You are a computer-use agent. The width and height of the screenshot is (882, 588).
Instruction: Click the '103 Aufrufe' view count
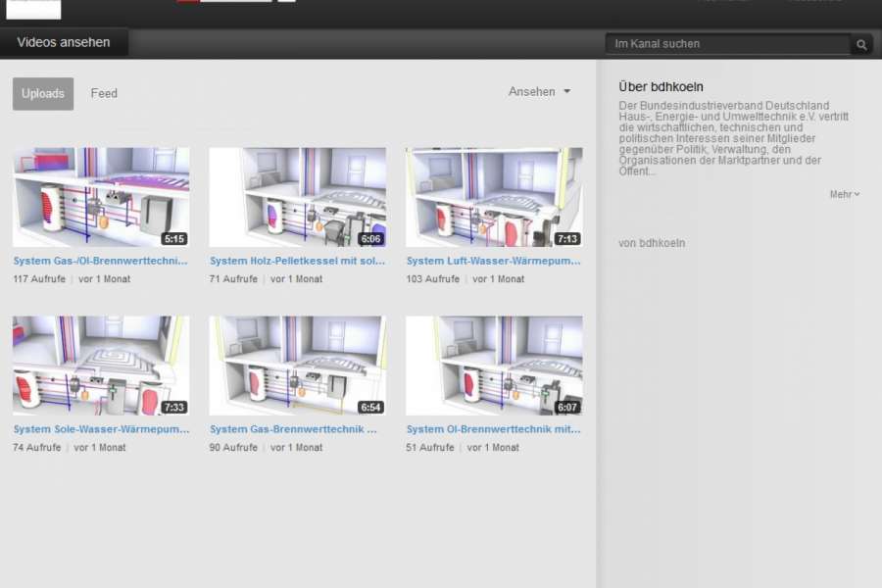pos(432,279)
